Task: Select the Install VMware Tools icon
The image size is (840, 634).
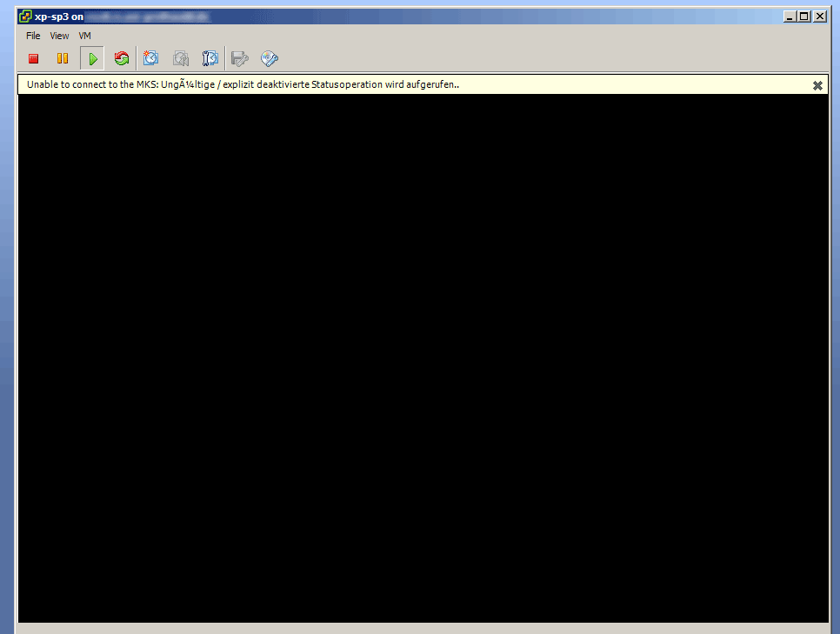Action: (x=269, y=58)
